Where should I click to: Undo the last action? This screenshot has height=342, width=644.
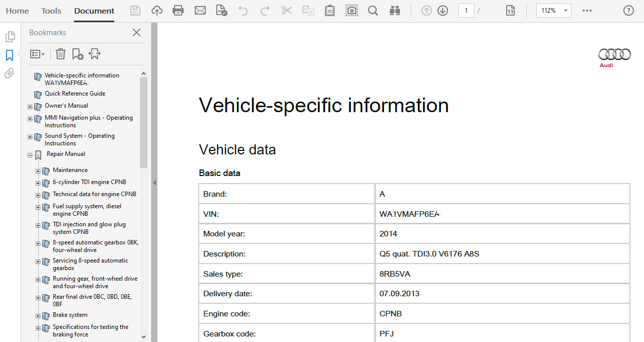243,10
